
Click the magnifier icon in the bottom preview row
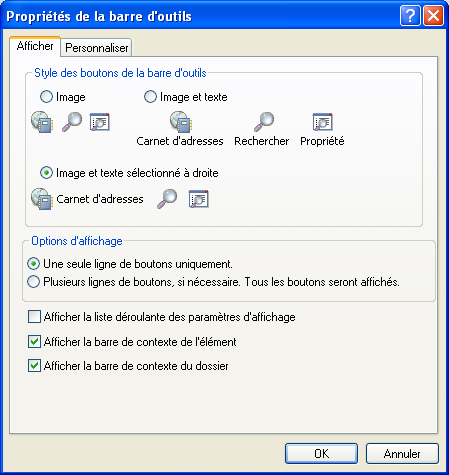click(167, 199)
